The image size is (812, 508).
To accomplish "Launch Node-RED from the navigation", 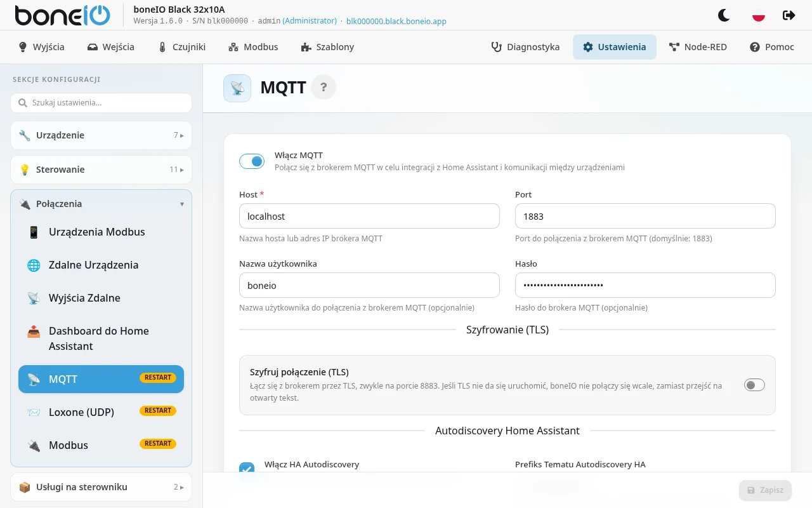I will click(698, 47).
